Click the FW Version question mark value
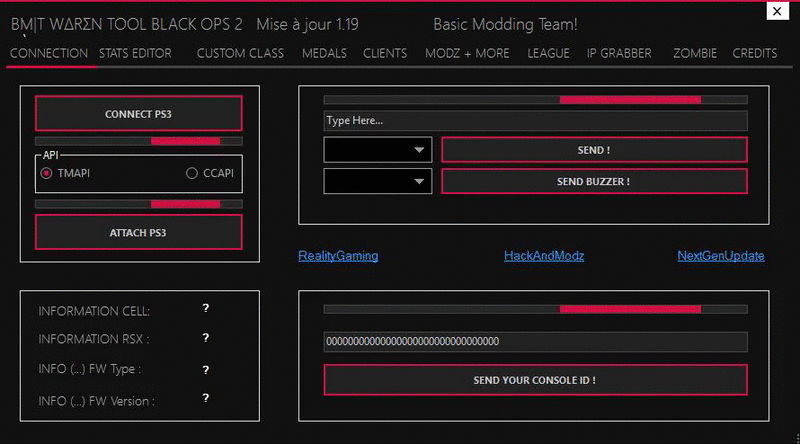Screen dimensions: 800x444 pyautogui.click(x=206, y=398)
